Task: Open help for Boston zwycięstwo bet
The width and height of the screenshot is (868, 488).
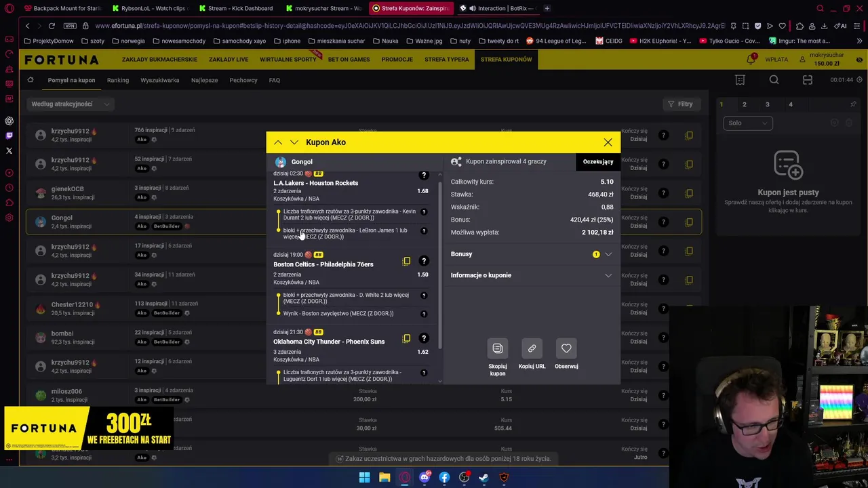Action: [424, 314]
